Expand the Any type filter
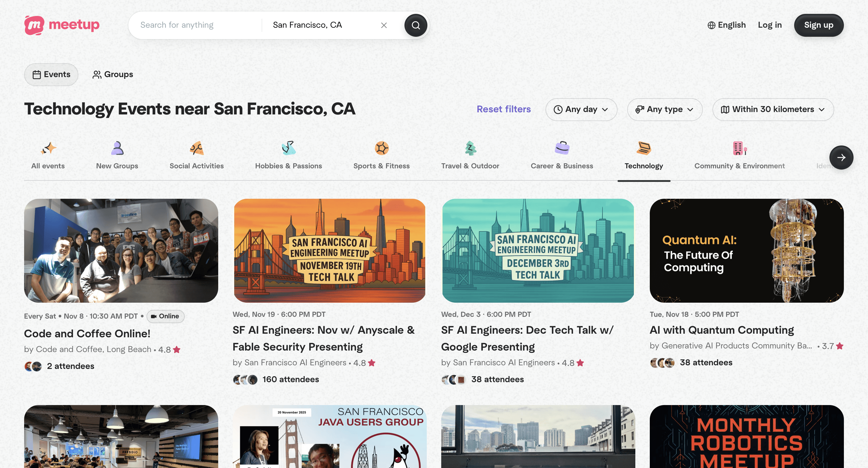The width and height of the screenshot is (868, 468). (665, 109)
